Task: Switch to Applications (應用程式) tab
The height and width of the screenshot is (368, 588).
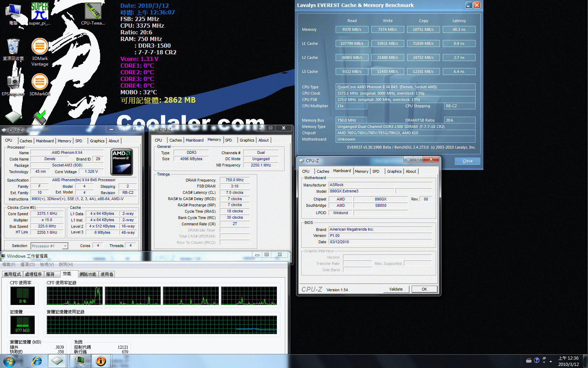Action: 13,274
